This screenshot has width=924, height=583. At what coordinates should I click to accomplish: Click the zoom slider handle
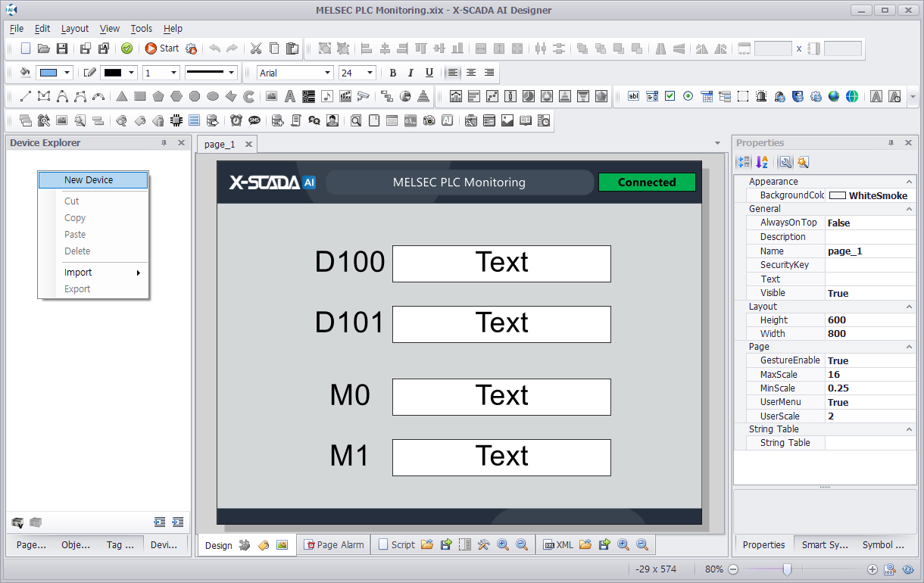[x=787, y=569]
